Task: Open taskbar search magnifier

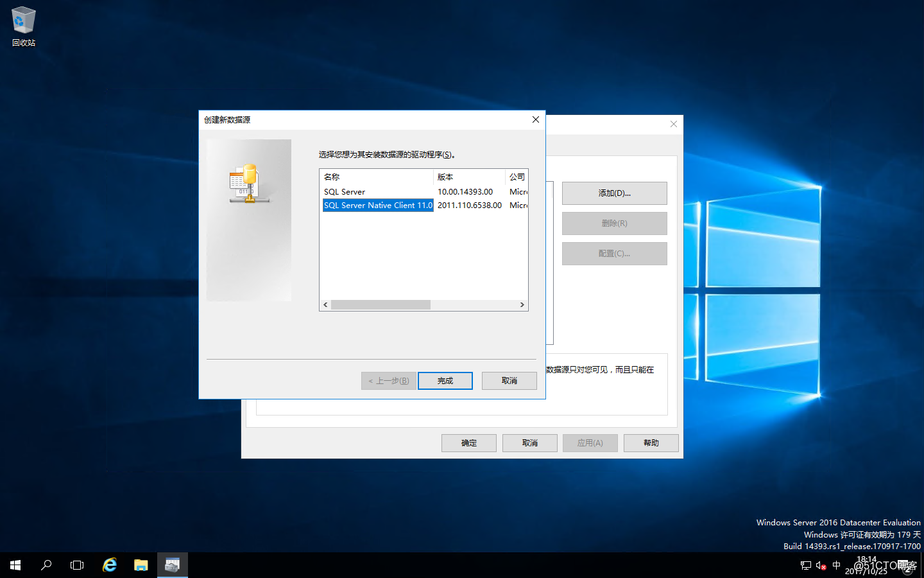Action: pos(46,565)
